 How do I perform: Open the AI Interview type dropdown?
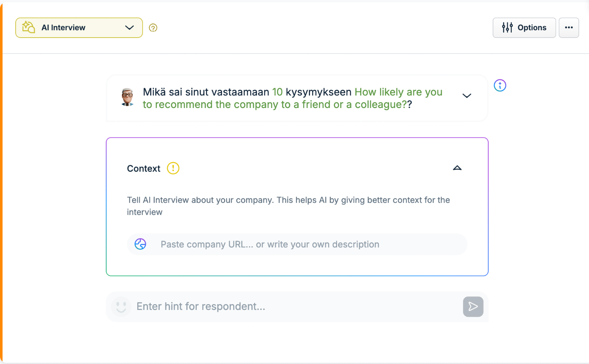point(79,28)
